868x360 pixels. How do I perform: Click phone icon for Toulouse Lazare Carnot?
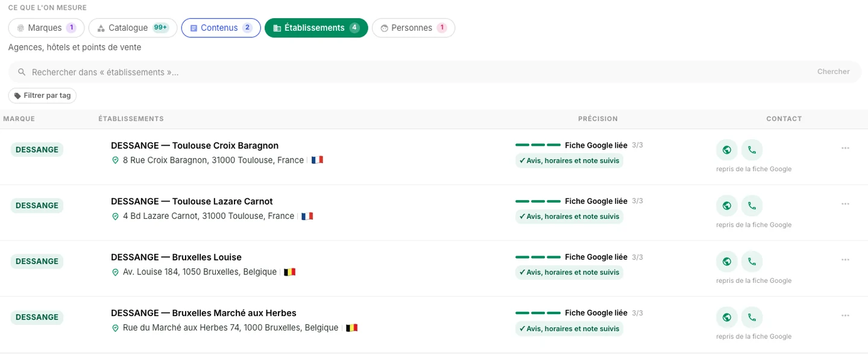pos(752,206)
